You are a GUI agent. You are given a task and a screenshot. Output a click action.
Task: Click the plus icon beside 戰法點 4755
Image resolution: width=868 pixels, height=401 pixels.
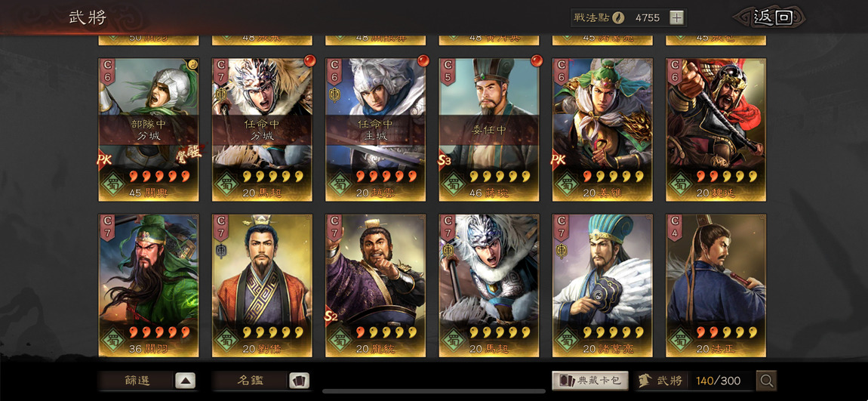(676, 17)
